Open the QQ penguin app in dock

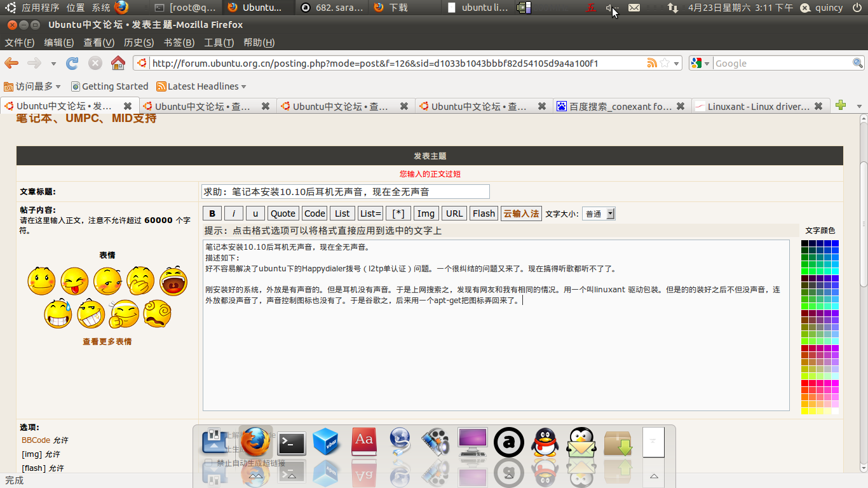(x=545, y=442)
